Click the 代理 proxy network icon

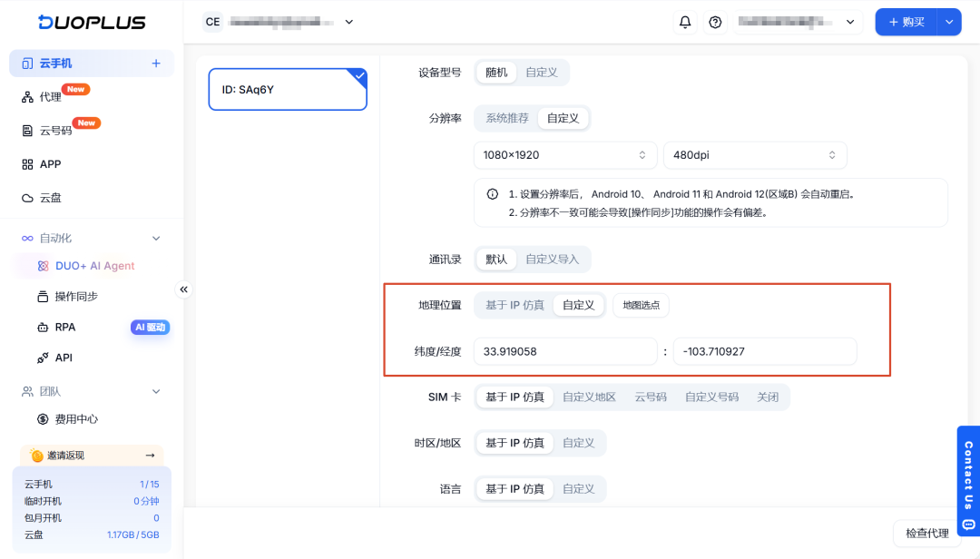coord(27,97)
